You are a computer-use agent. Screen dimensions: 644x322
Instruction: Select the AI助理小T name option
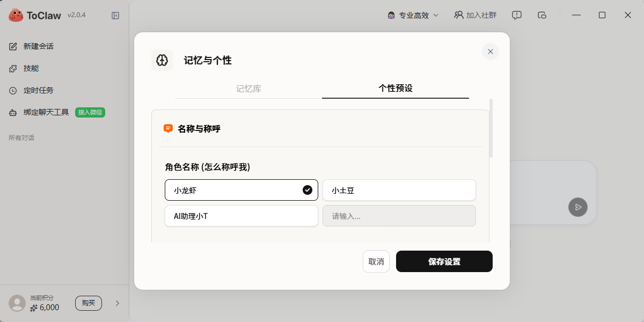point(241,216)
